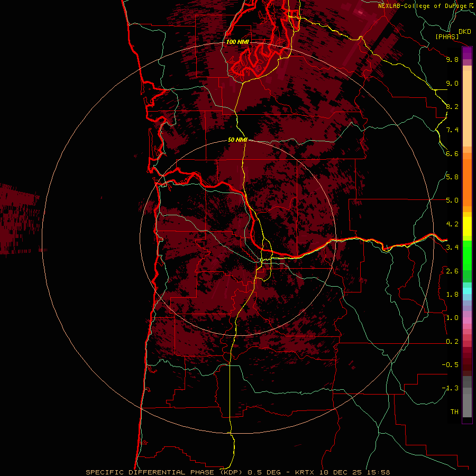The height and width of the screenshot is (476, 476).
Task: Click the 5.8 value on color scale
Action: coord(452,177)
